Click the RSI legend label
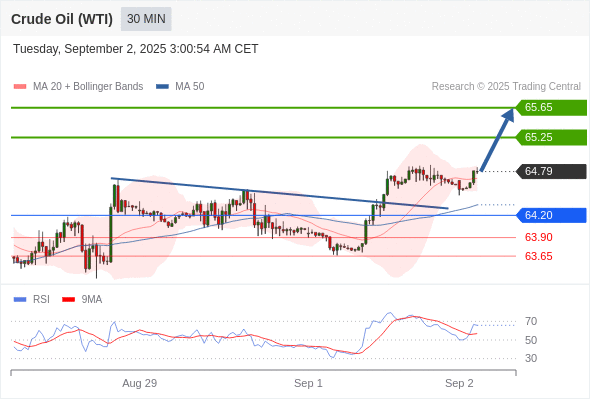The height and width of the screenshot is (400, 590). tap(41, 300)
